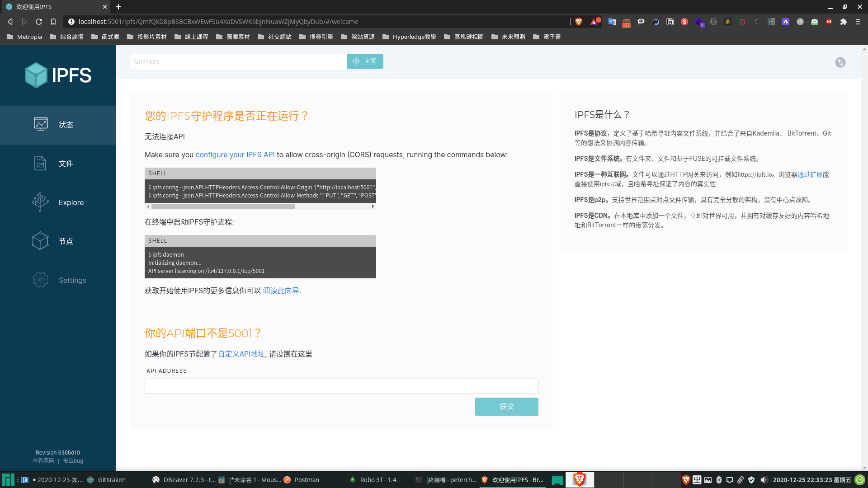Click the volume icon in system tray
Screen dimensions: 868x488
click(764, 480)
